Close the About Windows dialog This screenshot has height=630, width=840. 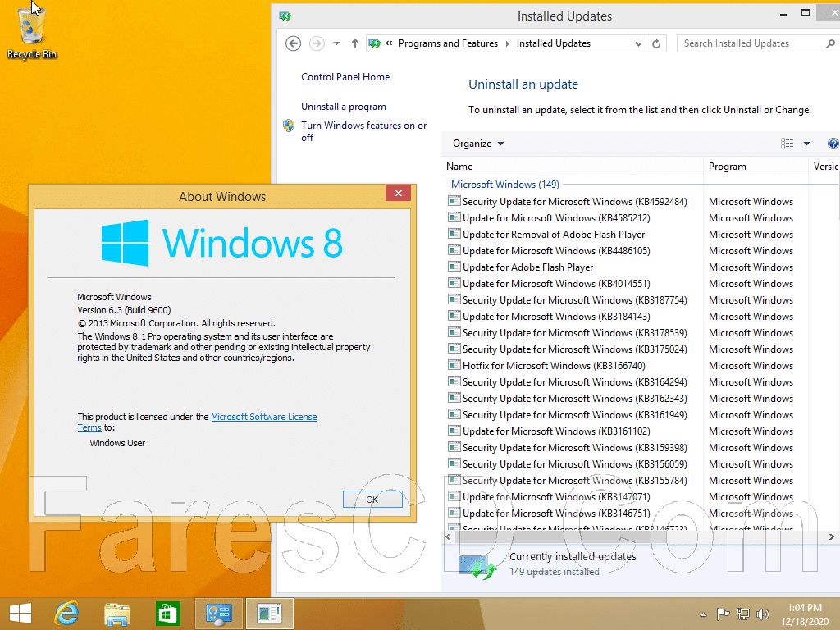click(398, 194)
